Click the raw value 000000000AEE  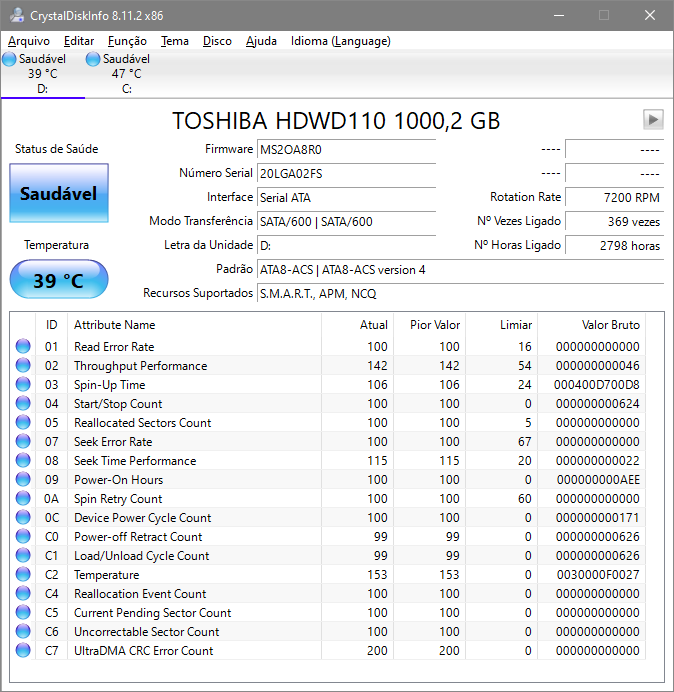pos(598,480)
